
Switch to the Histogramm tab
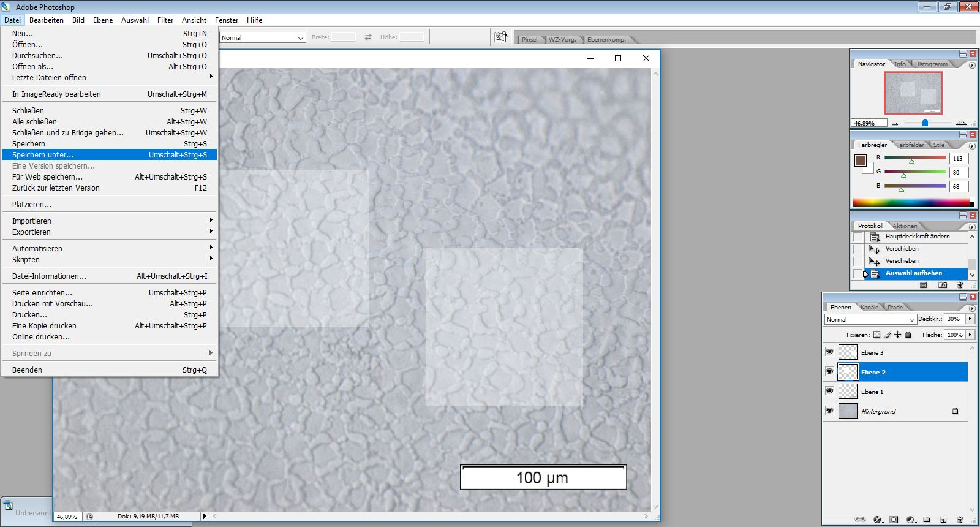coord(931,64)
